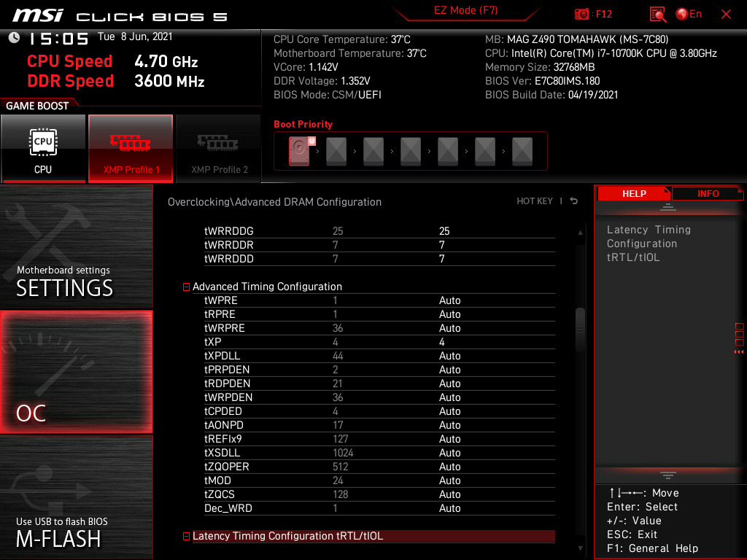Select the tWPRE Auto value

pyautogui.click(x=449, y=300)
